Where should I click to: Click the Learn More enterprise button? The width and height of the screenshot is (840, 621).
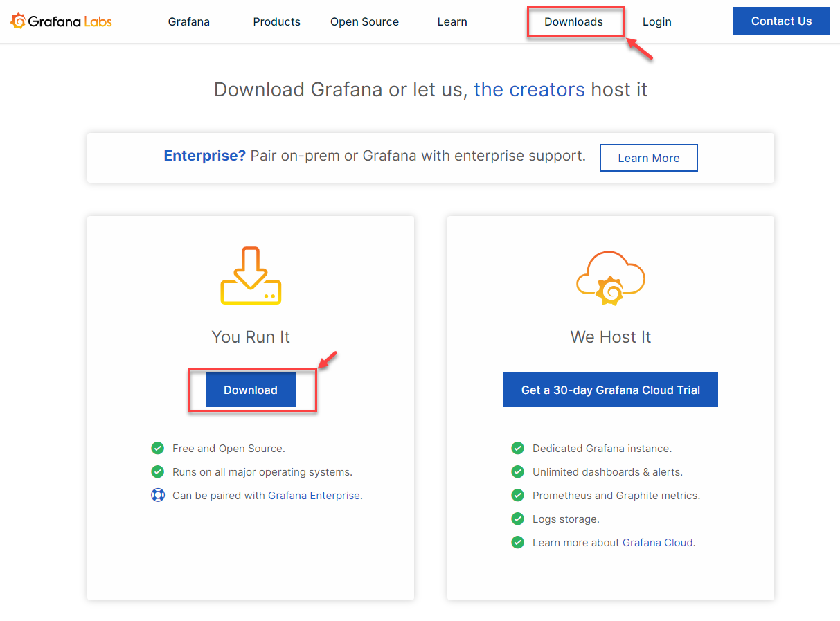point(648,158)
